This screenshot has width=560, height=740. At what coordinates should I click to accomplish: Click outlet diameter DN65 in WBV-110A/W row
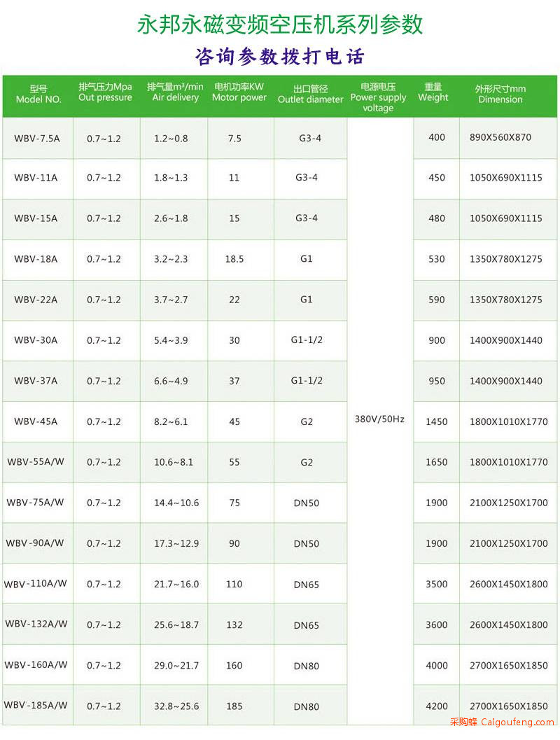click(307, 585)
